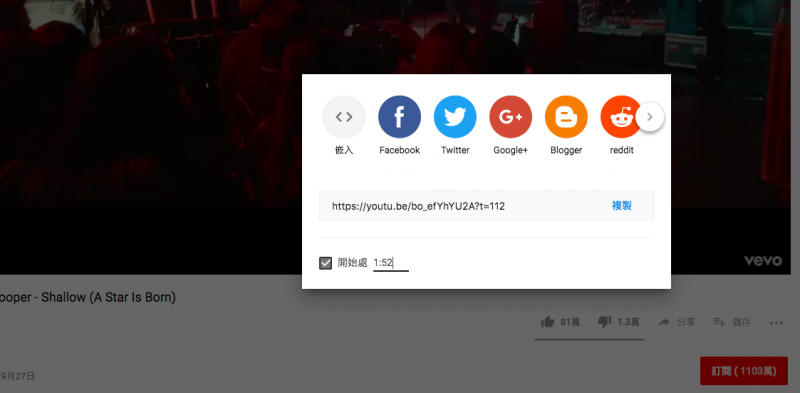Share the video to Facebook
The height and width of the screenshot is (393, 800).
pos(399,117)
